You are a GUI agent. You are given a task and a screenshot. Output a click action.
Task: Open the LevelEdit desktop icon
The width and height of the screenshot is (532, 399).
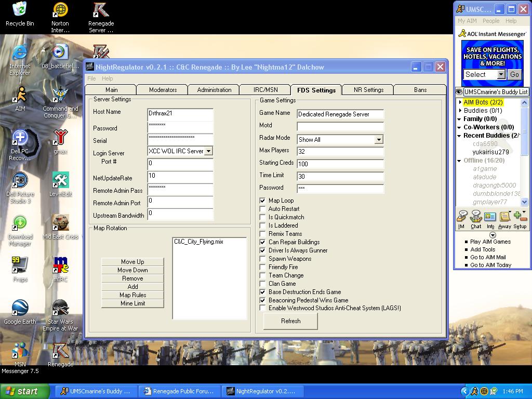[60, 181]
